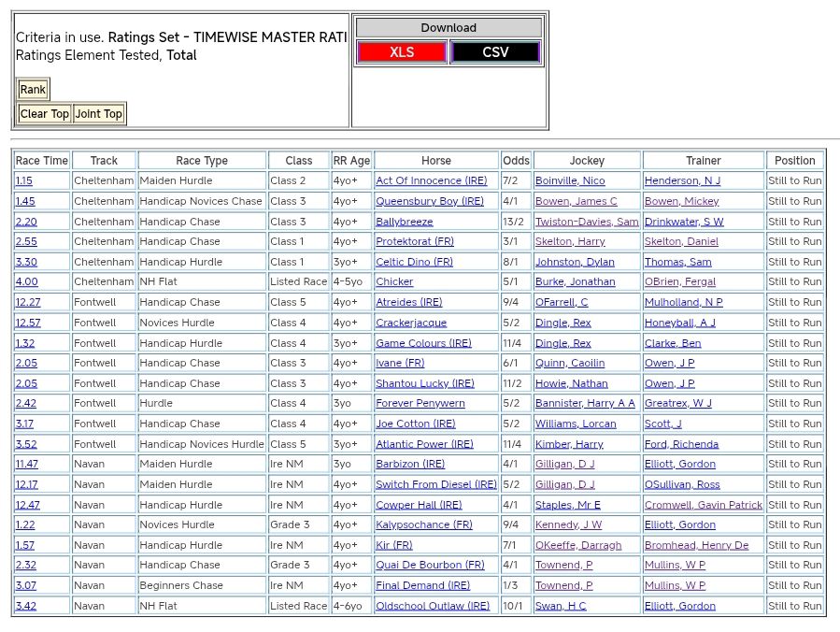
Task: Open horse Oldschool Outlaw (IRE) link
Action: (x=432, y=607)
